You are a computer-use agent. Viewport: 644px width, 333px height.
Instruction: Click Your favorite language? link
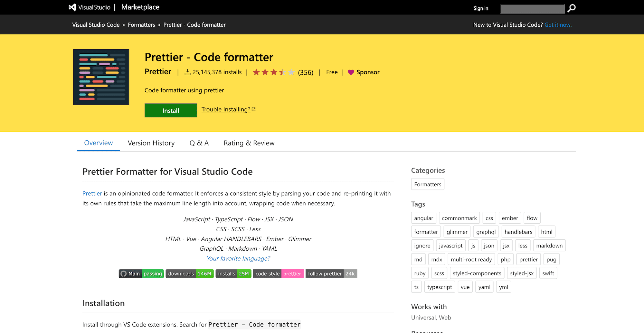pyautogui.click(x=238, y=258)
